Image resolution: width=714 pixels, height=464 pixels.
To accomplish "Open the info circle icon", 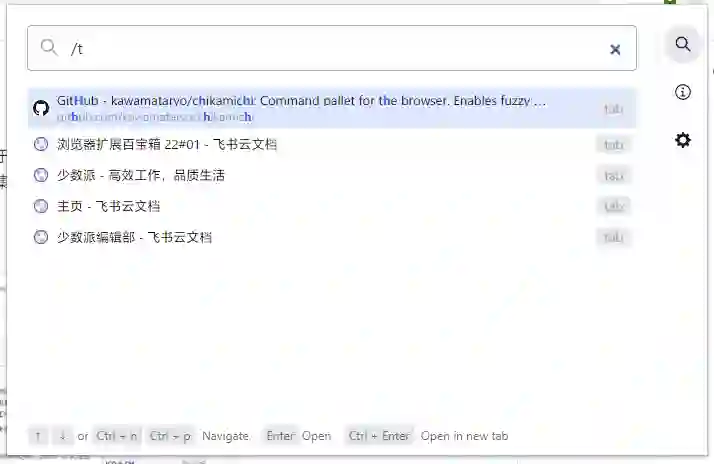I will tap(682, 92).
